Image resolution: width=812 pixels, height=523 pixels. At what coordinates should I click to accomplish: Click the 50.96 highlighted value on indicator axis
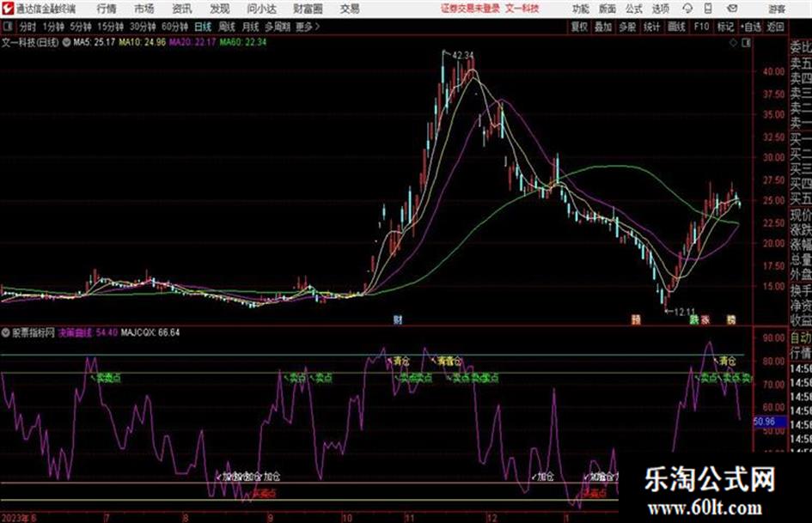768,422
